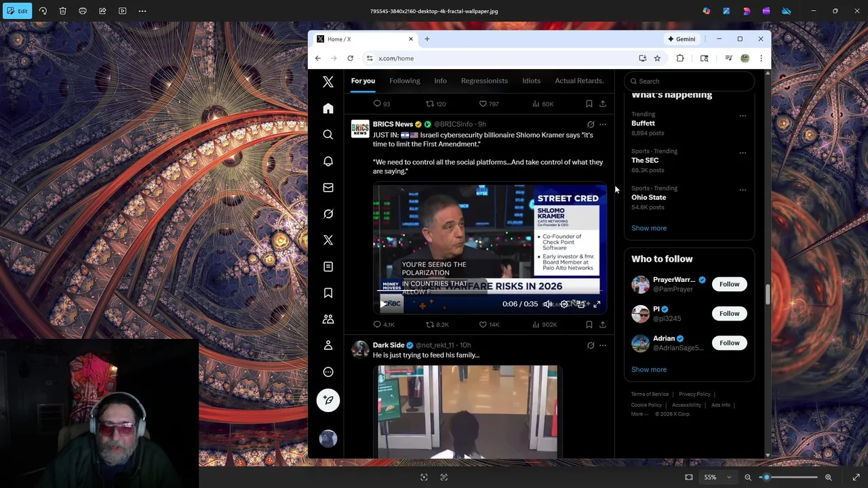Screen dimensions: 868x488
Task: Open Grok explain icon on BRICS News post
Action: pos(591,125)
